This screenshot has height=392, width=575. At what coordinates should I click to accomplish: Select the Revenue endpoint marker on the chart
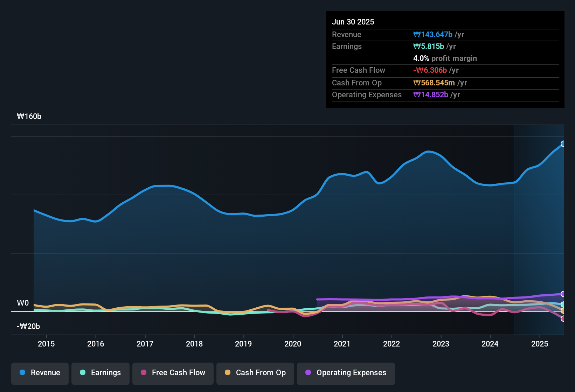(563, 143)
